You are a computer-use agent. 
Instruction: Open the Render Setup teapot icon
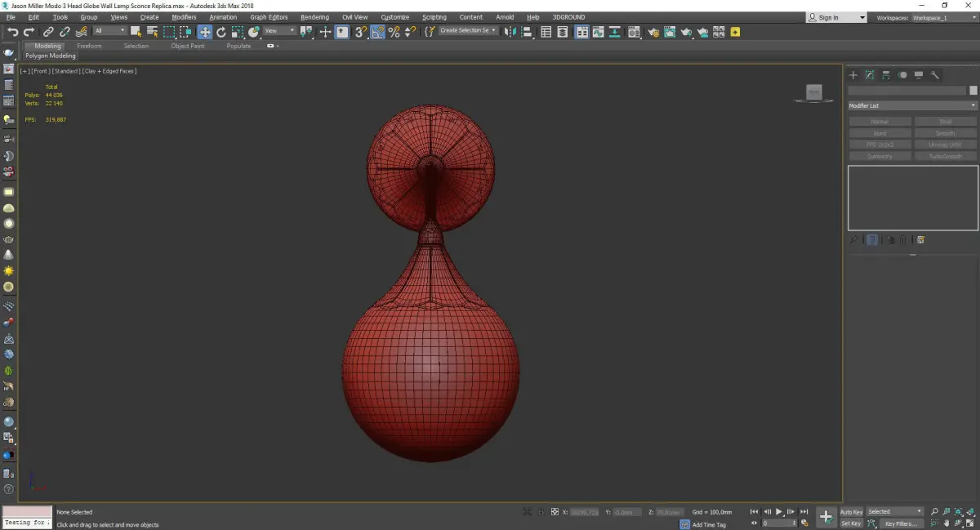pyautogui.click(x=653, y=32)
